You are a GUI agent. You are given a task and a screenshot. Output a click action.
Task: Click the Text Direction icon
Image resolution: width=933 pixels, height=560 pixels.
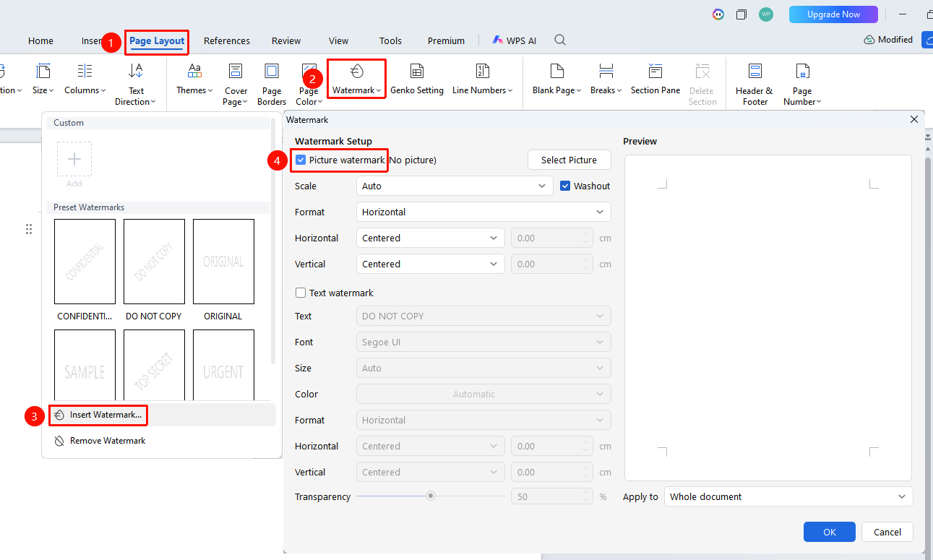point(135,71)
